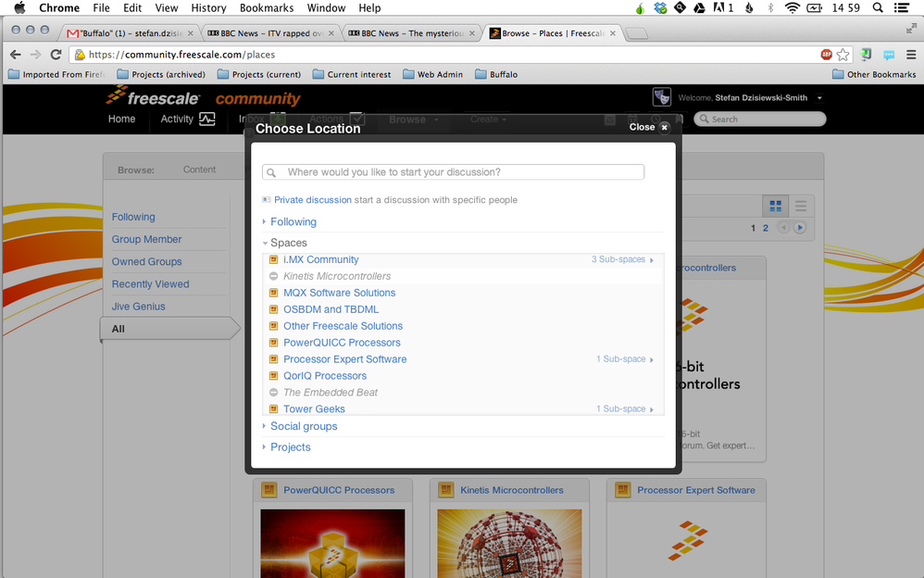Switch to BBC News The mysterious tab
This screenshot has height=578, width=924.
(x=411, y=33)
